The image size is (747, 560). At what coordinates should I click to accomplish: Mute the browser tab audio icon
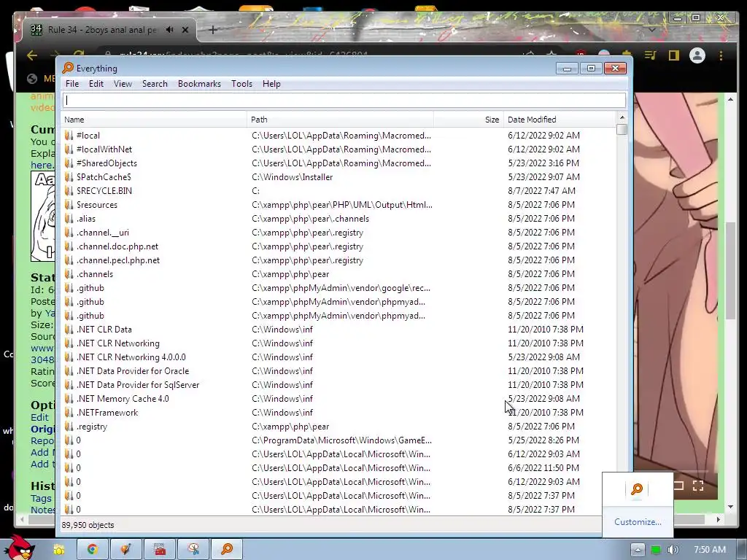coord(169,29)
